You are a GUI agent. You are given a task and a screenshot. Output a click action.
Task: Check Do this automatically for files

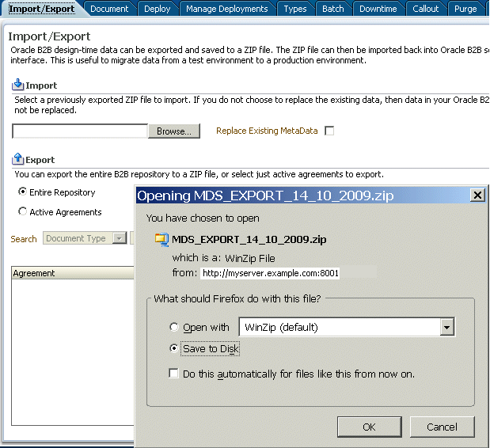pyautogui.click(x=173, y=374)
